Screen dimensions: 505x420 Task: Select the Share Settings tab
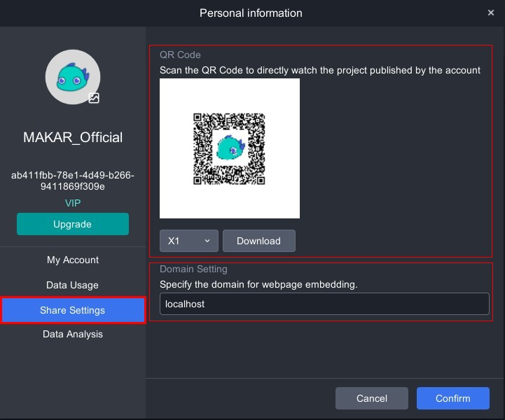[x=73, y=310]
